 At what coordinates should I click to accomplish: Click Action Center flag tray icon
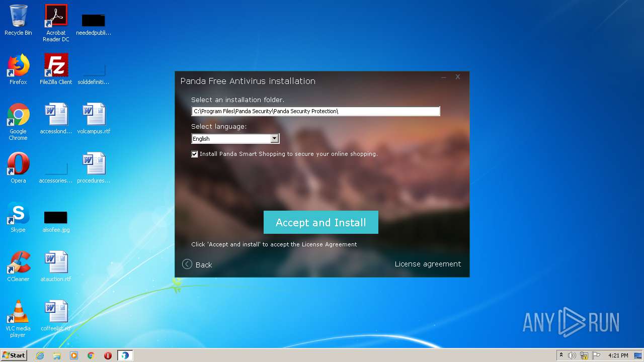(x=596, y=355)
